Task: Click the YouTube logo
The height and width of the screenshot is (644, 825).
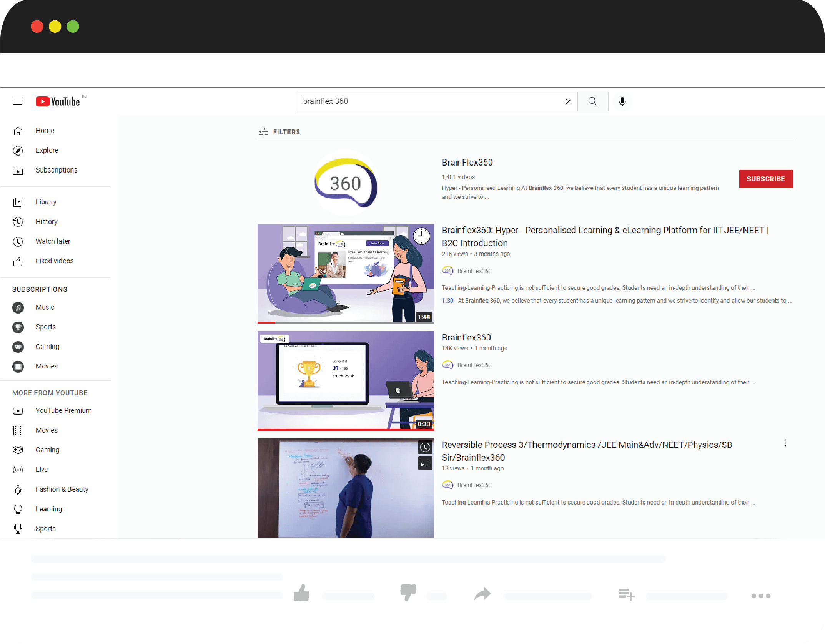Action: 58,101
